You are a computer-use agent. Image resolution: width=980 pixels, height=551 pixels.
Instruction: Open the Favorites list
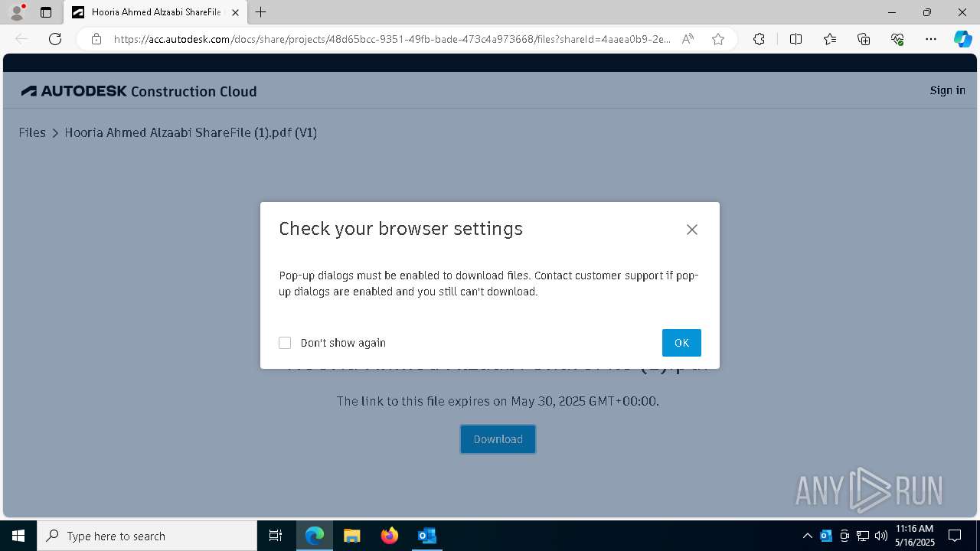pos(830,39)
